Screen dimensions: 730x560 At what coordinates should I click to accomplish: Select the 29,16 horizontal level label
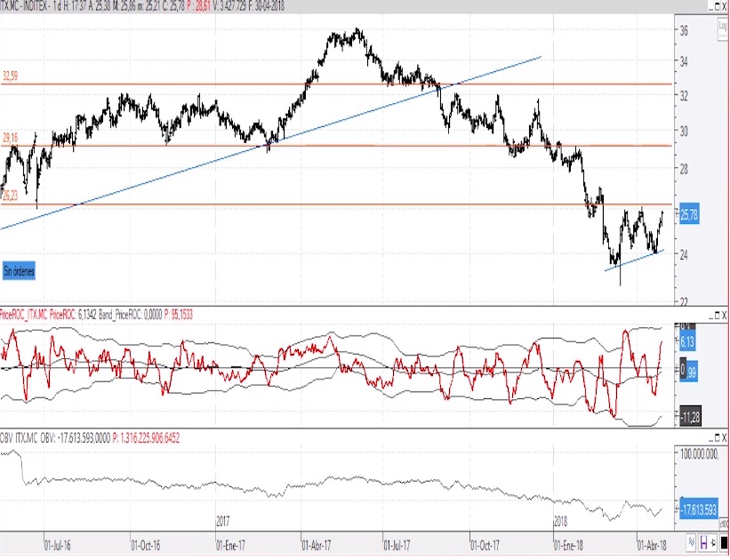[11, 138]
